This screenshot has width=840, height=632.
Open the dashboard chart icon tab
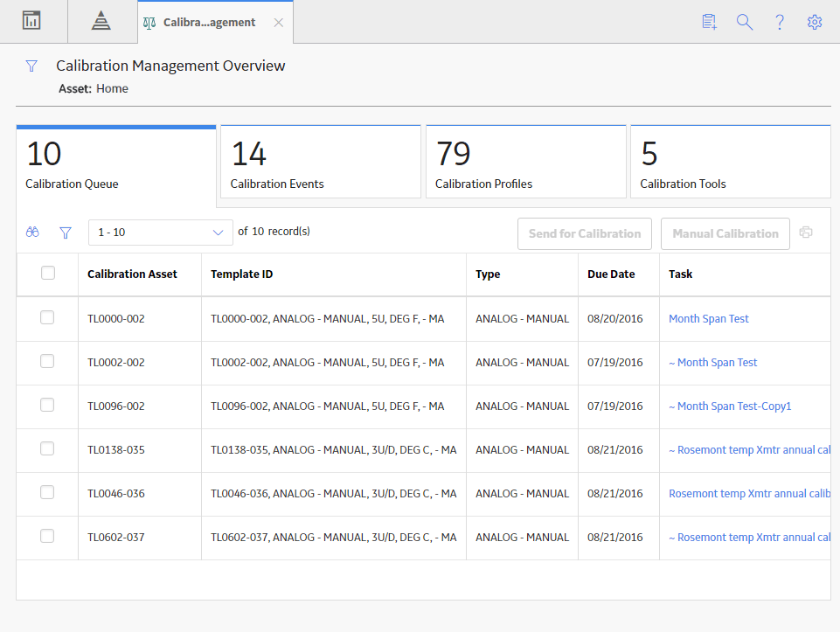[31, 20]
